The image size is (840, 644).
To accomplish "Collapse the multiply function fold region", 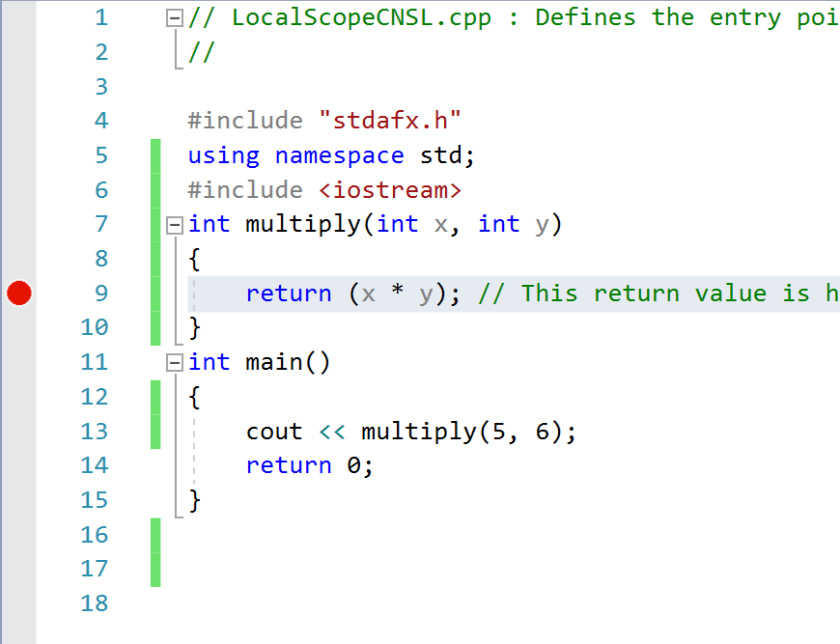I will point(174,223).
